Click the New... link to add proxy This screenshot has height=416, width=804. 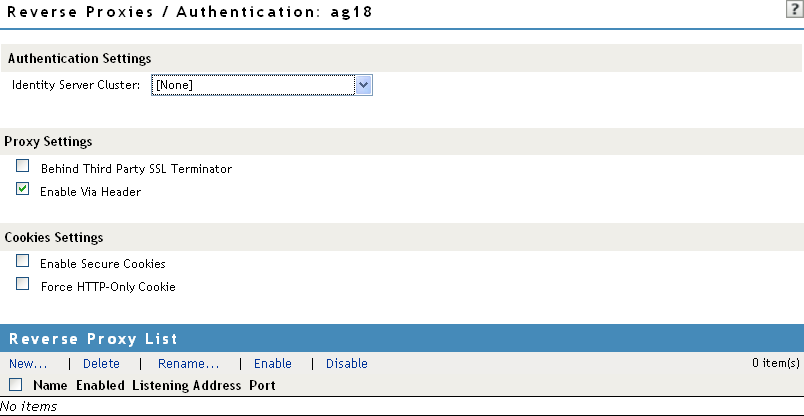[28, 364]
